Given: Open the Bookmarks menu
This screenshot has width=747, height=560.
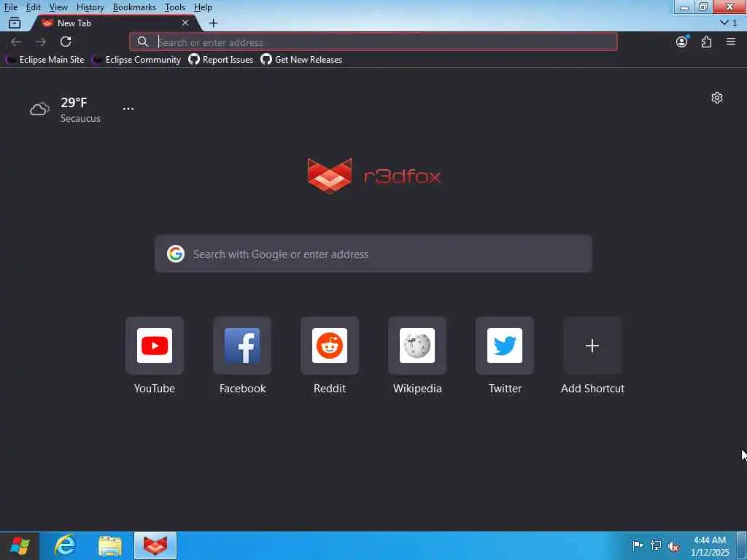Looking at the screenshot, I should point(134,7).
